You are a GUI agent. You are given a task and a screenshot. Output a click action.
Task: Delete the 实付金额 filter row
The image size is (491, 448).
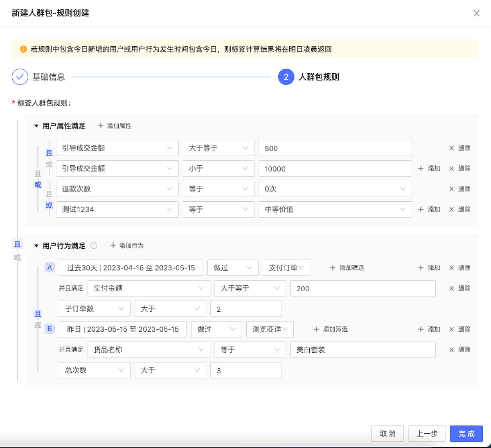(460, 288)
